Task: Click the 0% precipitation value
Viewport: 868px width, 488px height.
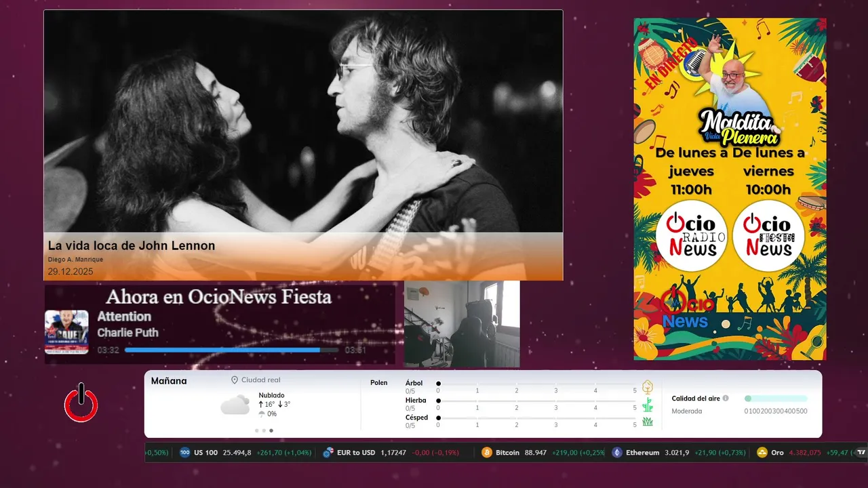Action: pos(272,414)
